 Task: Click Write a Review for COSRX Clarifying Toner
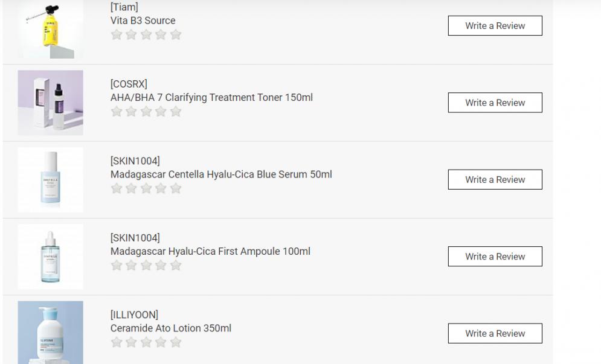pos(495,103)
